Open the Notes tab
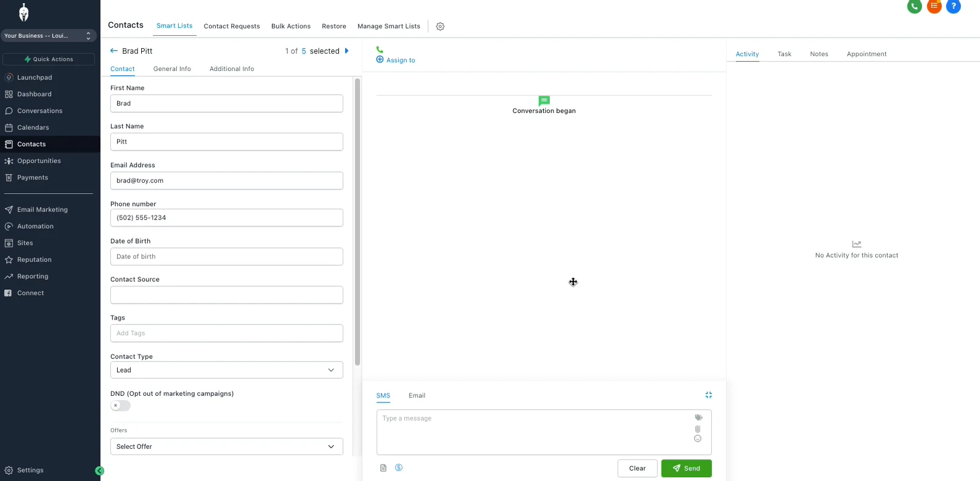 [819, 54]
